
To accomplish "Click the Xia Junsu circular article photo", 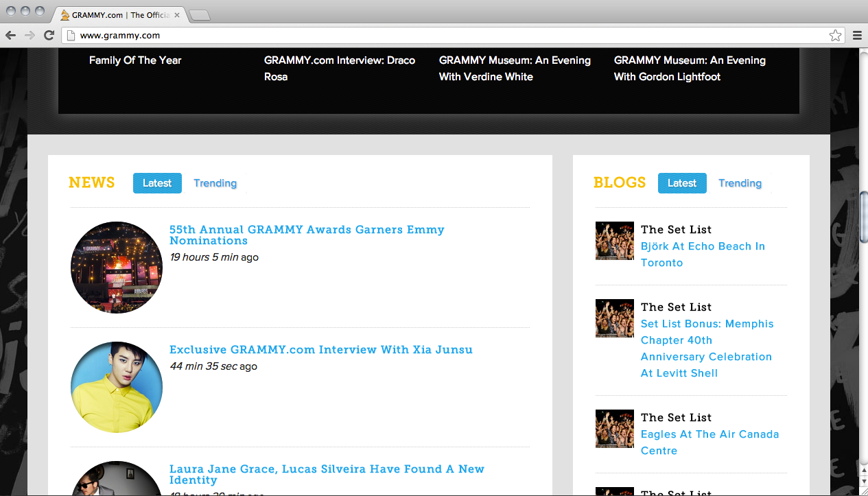I will click(x=116, y=387).
